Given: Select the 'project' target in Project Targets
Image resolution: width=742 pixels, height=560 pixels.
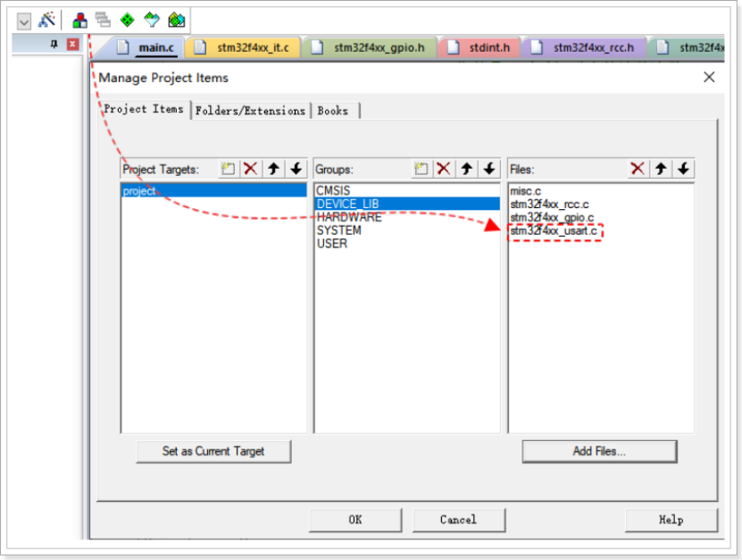Looking at the screenshot, I should tap(214, 191).
